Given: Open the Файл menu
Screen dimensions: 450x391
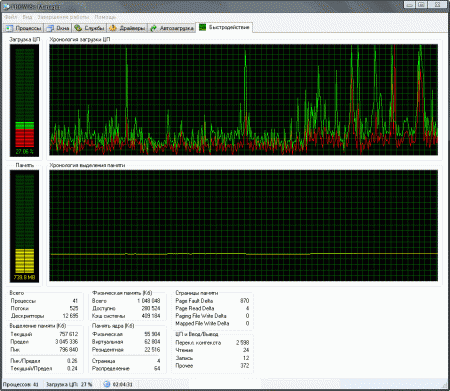Looking at the screenshot, I should (11, 17).
